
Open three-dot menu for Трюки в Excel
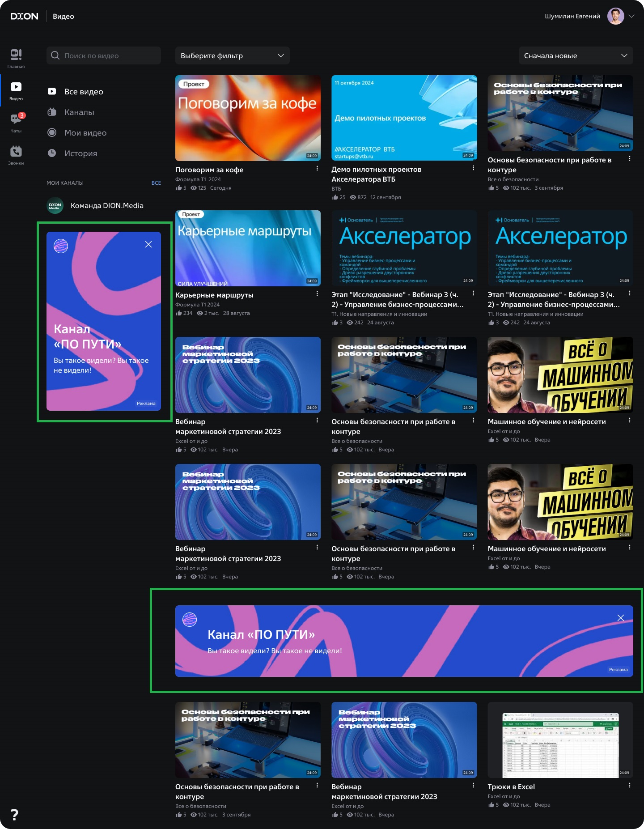629,786
